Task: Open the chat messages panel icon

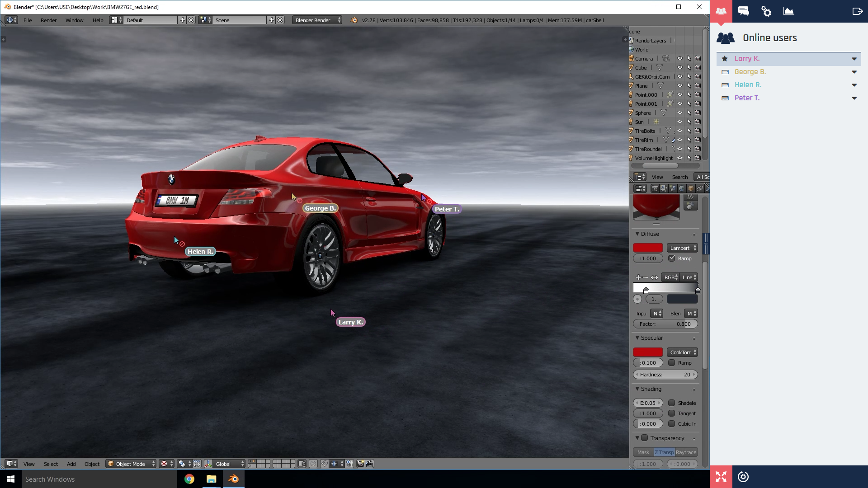Action: [744, 11]
